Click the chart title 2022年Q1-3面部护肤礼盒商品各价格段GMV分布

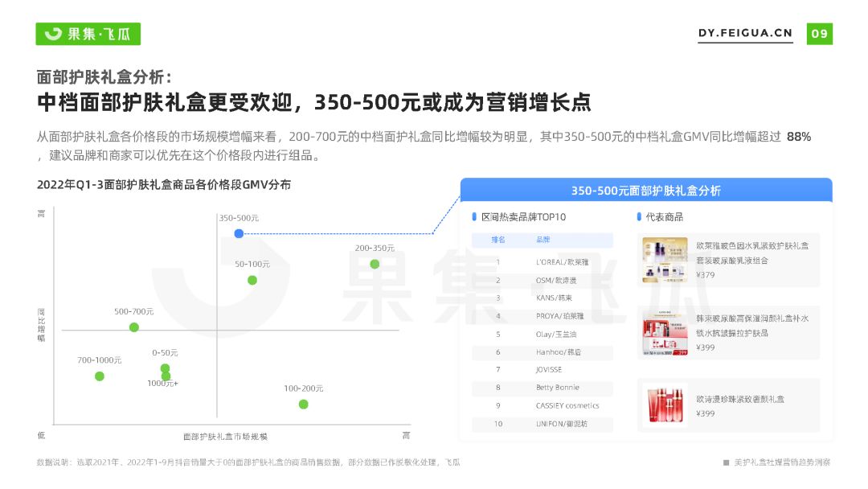pos(164,185)
